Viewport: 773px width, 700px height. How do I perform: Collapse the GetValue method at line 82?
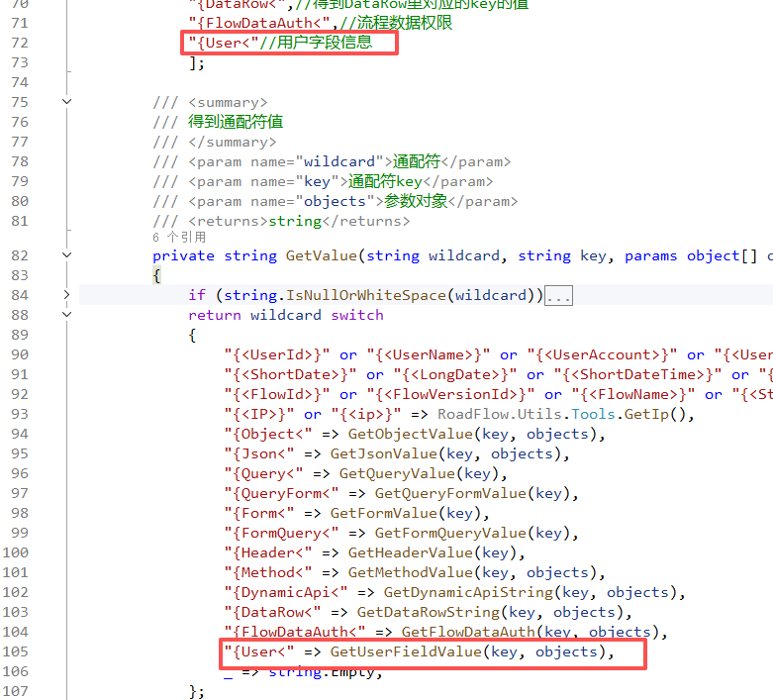click(67, 254)
